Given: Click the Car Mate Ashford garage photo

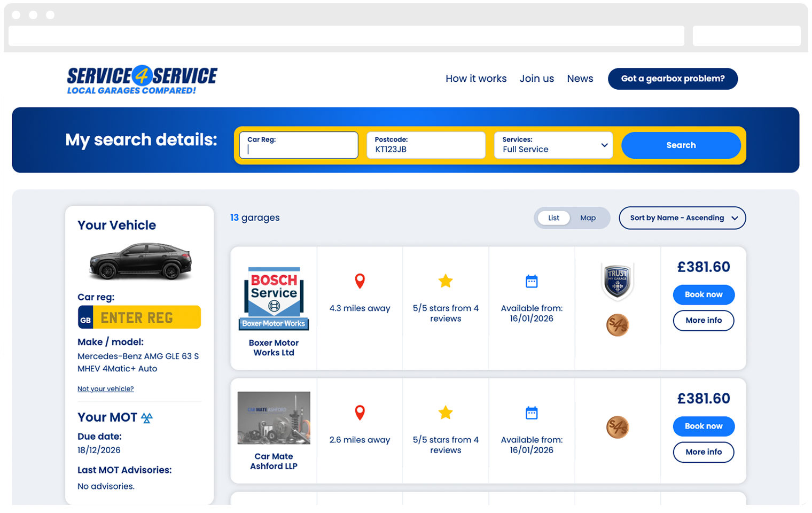Looking at the screenshot, I should [x=274, y=418].
